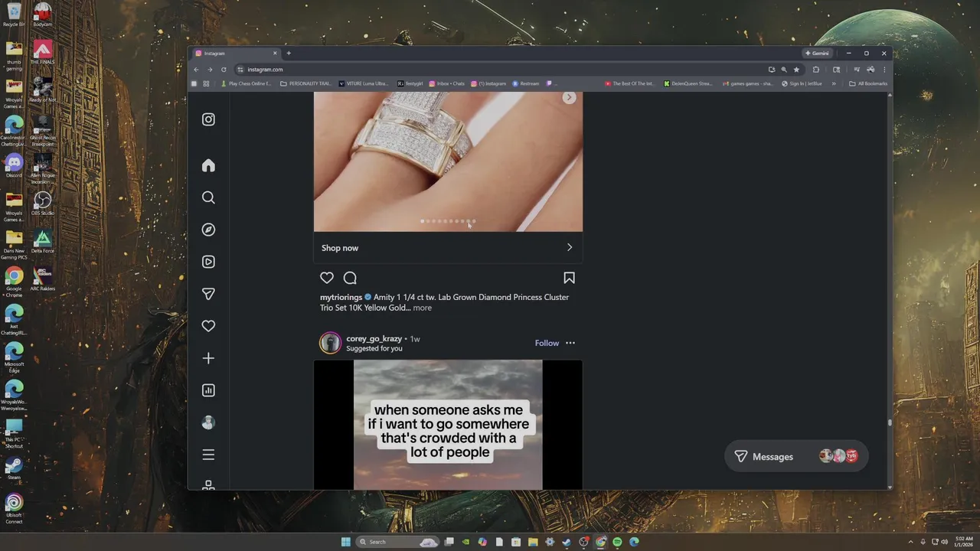Open corey_go_krazy username link
Image resolution: width=980 pixels, height=551 pixels.
(x=374, y=338)
